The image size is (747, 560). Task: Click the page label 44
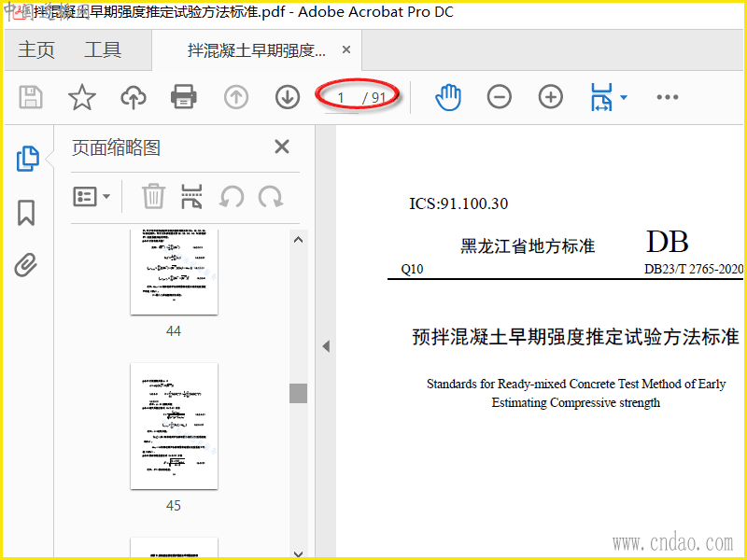pyautogui.click(x=174, y=331)
